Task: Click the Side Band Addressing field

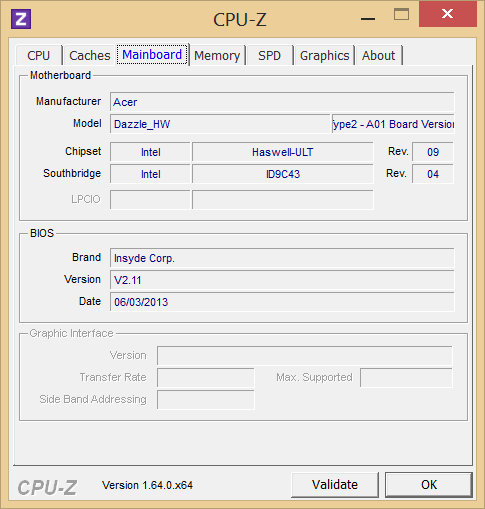Action: (x=206, y=400)
